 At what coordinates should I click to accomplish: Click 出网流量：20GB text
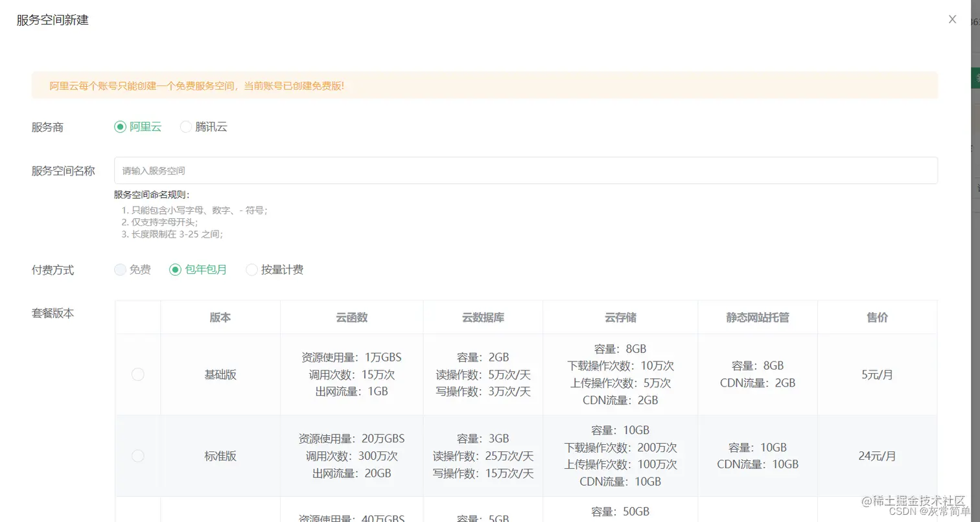click(352, 473)
